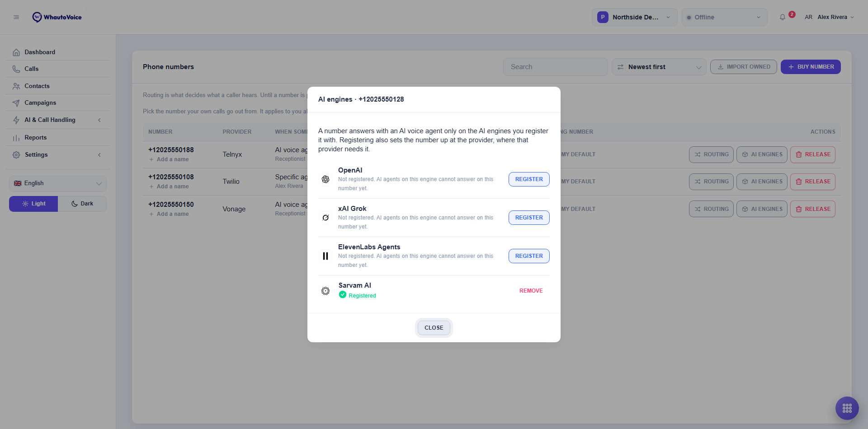868x429 pixels.
Task: Open AI Engines for the Vonage number
Action: pyautogui.click(x=762, y=209)
